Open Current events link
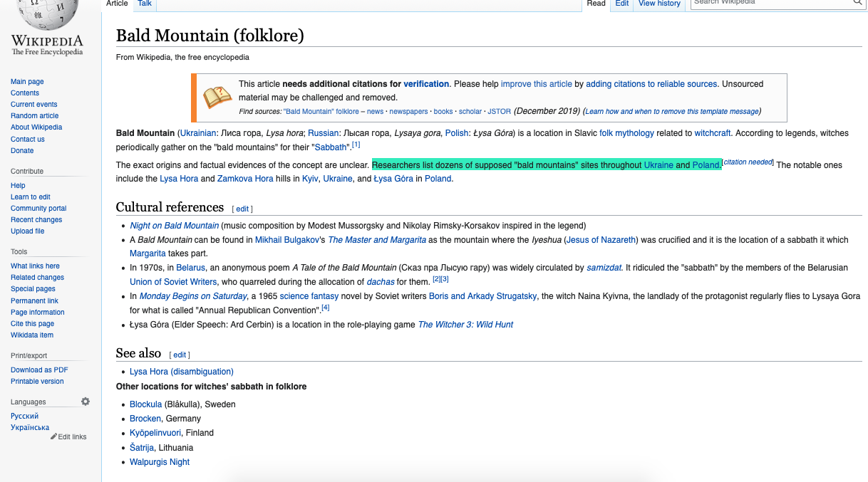 pos(34,105)
